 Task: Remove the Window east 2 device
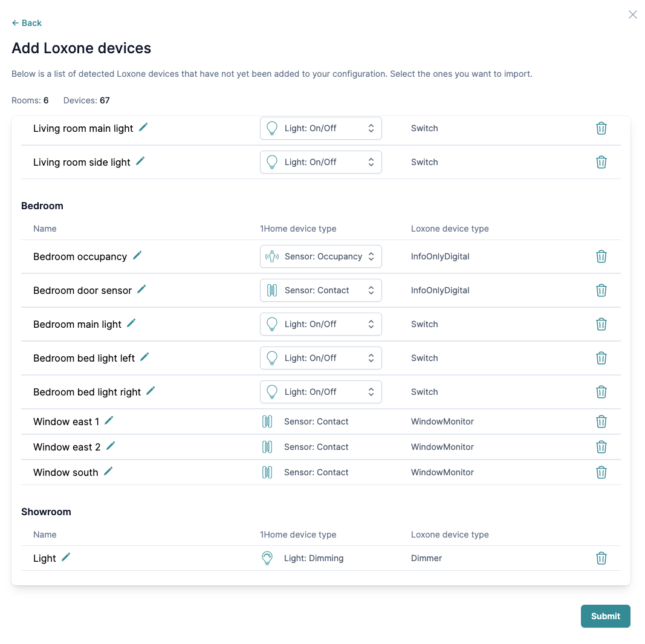click(601, 447)
